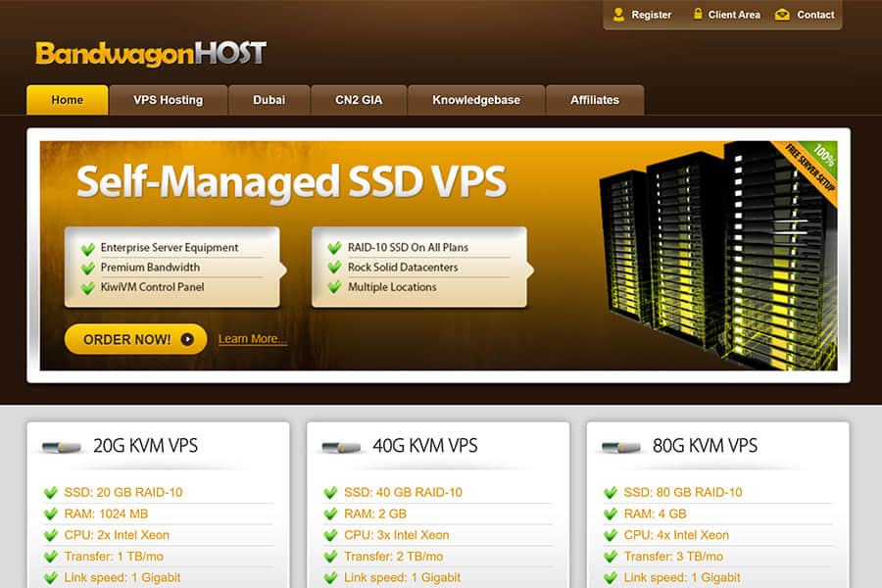Click text 'RAID-10 SSD On All Plans'
This screenshot has height=588, width=882.
[x=408, y=248]
